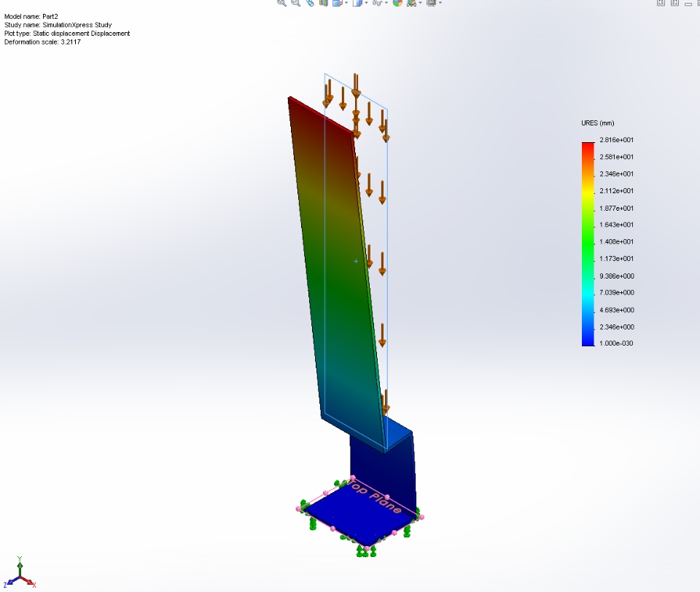Click legend value 9.386e+000
Viewport: 700px width, 592px height.
click(x=617, y=276)
